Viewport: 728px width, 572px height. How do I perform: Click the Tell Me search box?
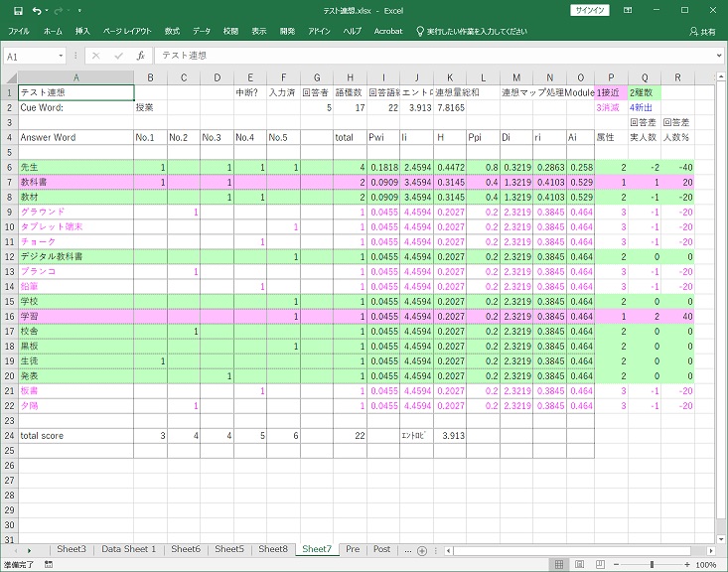click(477, 32)
